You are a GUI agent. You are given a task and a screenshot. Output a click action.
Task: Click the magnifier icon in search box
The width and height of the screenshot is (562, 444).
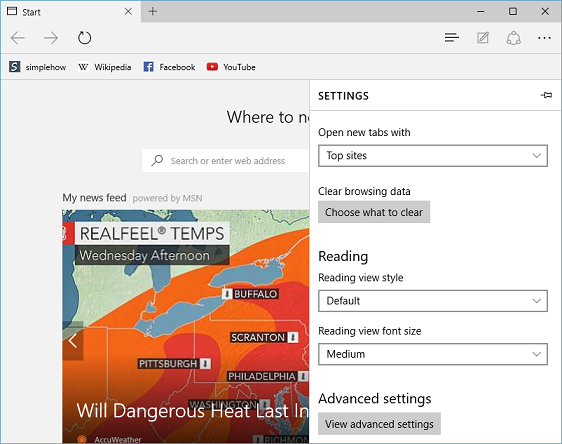(x=157, y=161)
